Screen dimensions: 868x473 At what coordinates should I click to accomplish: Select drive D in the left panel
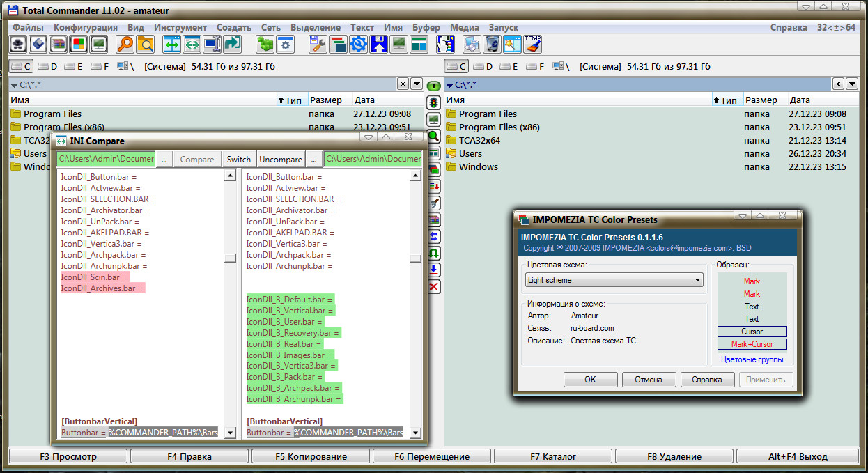click(48, 66)
